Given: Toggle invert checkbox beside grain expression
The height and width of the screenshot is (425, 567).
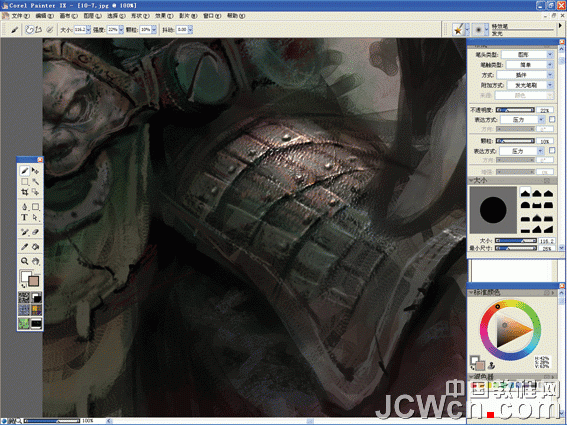Looking at the screenshot, I should [552, 150].
